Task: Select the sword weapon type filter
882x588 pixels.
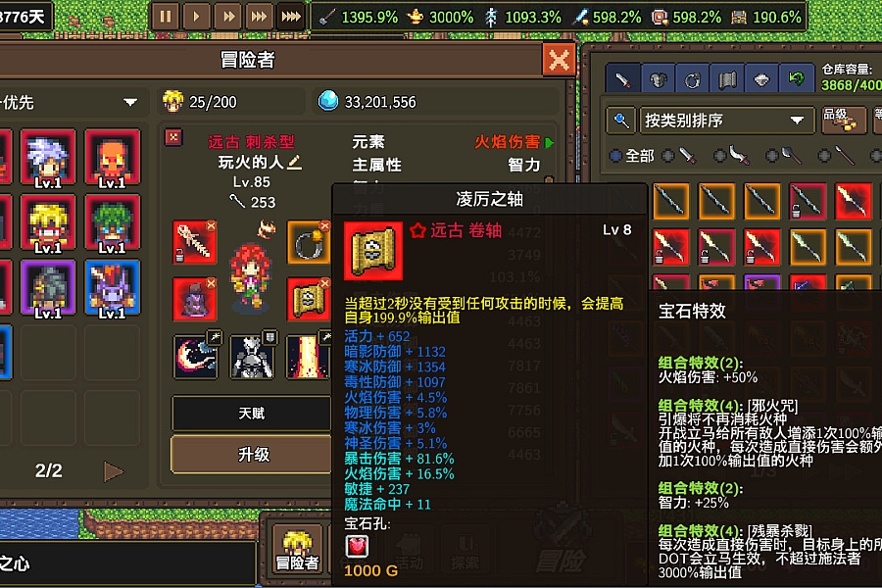Action: click(680, 155)
